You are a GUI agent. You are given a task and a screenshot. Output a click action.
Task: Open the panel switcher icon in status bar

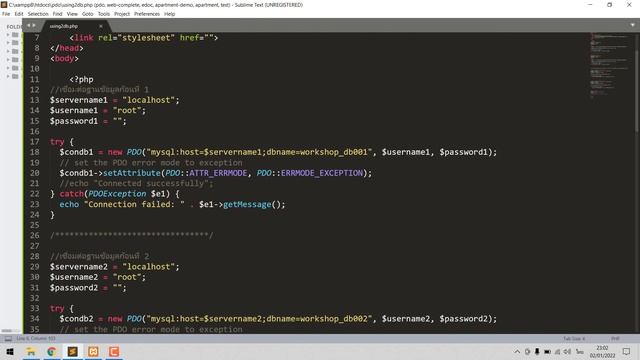[x=8, y=339]
